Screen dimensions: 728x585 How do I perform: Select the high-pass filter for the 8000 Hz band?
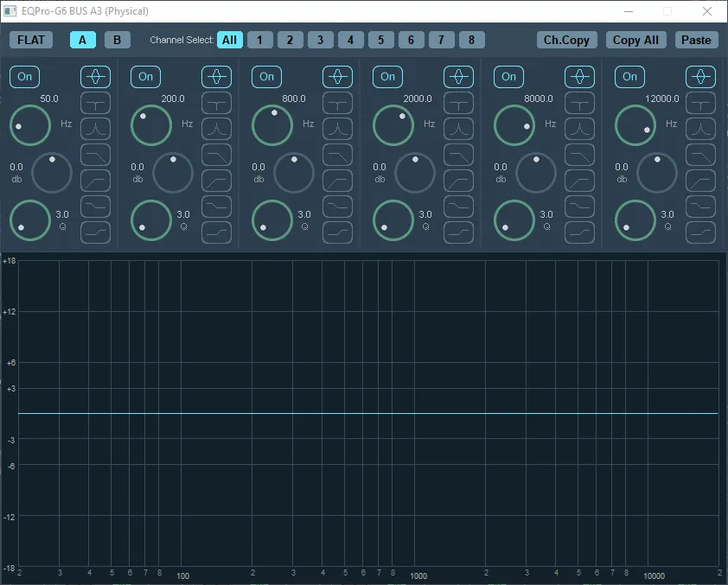pyautogui.click(x=580, y=181)
